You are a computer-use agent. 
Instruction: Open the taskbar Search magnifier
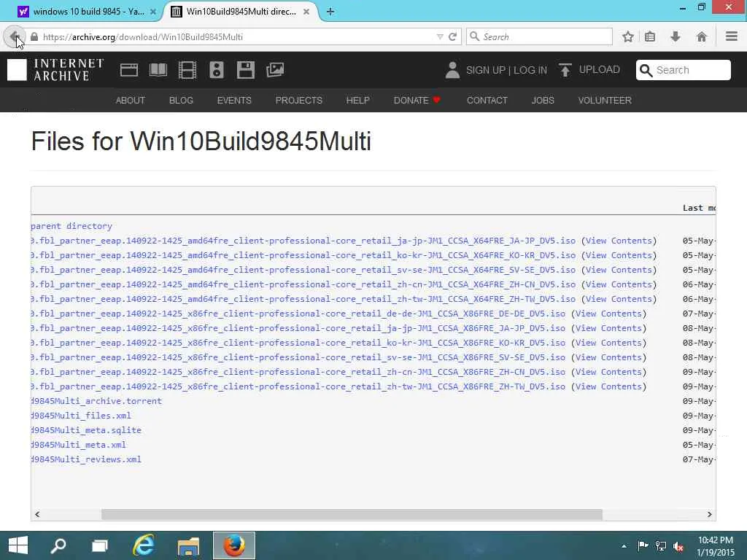click(x=58, y=545)
